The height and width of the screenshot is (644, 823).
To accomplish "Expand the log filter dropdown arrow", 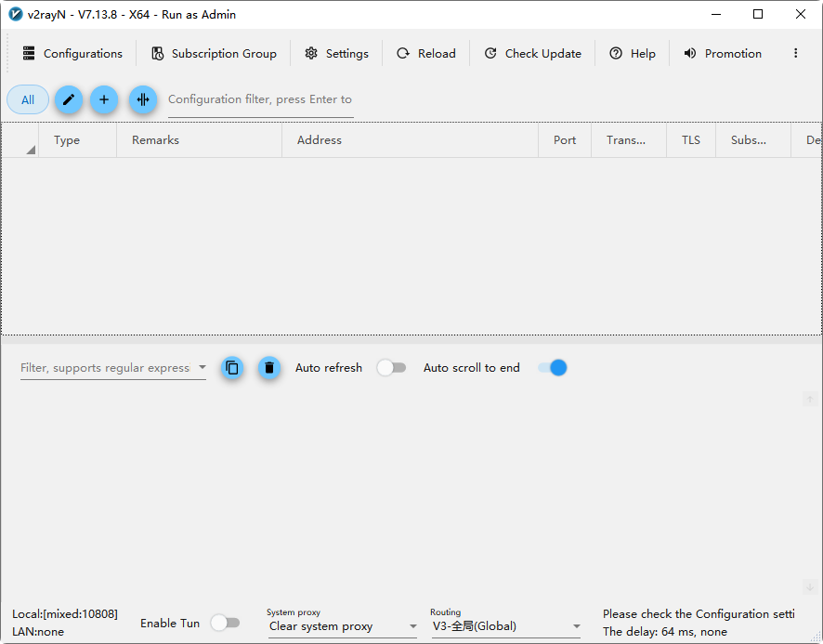I will pos(202,367).
